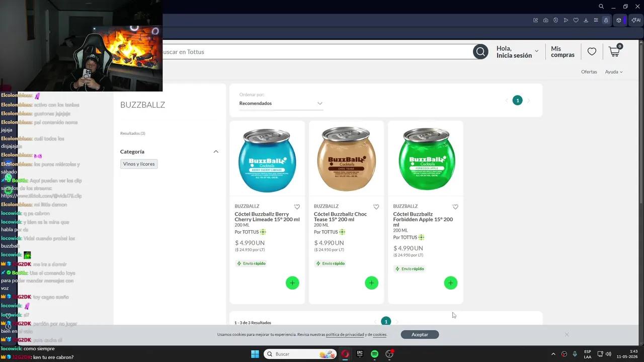Viewport: 644px width, 362px height.
Task: Open the wishlist heart in the Tottus header
Action: coord(592,52)
